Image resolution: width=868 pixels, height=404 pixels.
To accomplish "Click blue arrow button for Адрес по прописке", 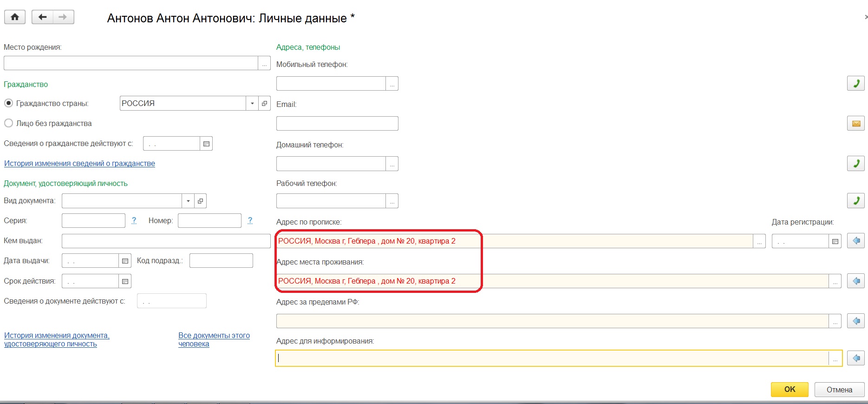I will [856, 241].
